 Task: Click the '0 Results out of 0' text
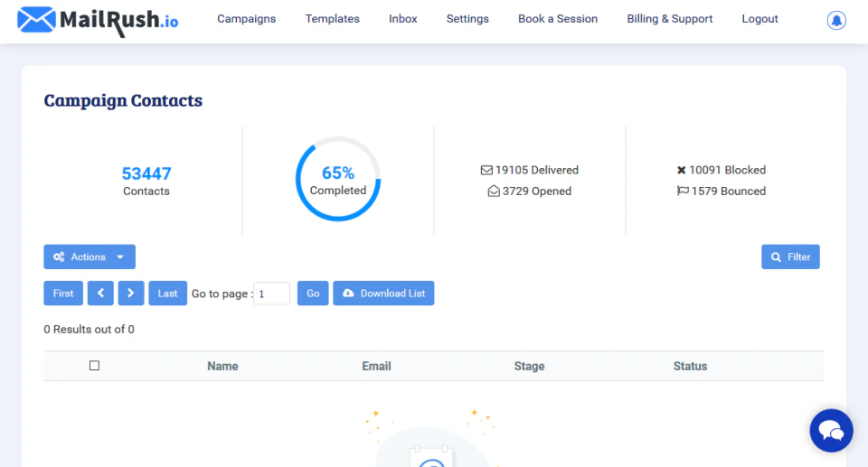[90, 329]
